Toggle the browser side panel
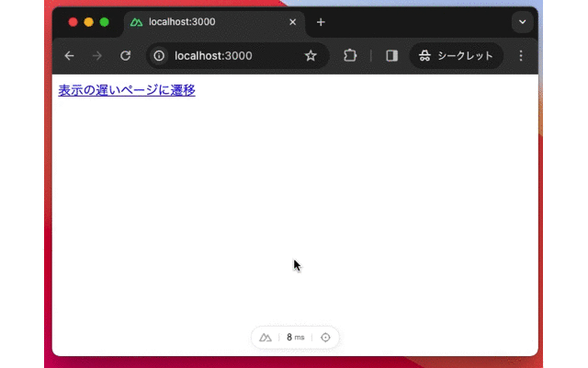This screenshot has height=368, width=588. 392,56
